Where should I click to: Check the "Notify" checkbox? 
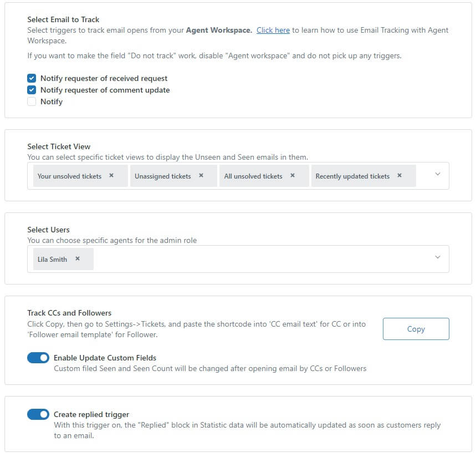32,101
